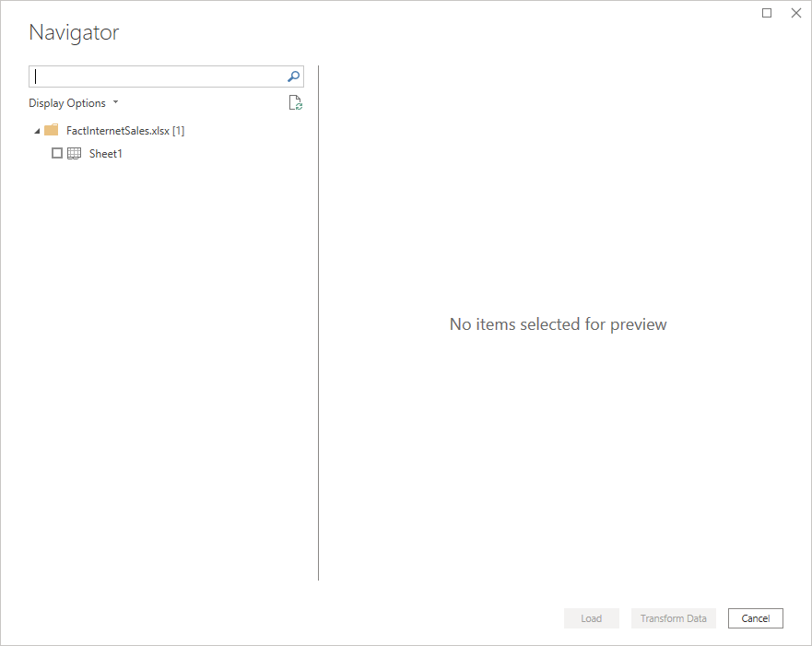812x646 pixels.
Task: Open the Display Options dropdown
Action: pyautogui.click(x=74, y=102)
